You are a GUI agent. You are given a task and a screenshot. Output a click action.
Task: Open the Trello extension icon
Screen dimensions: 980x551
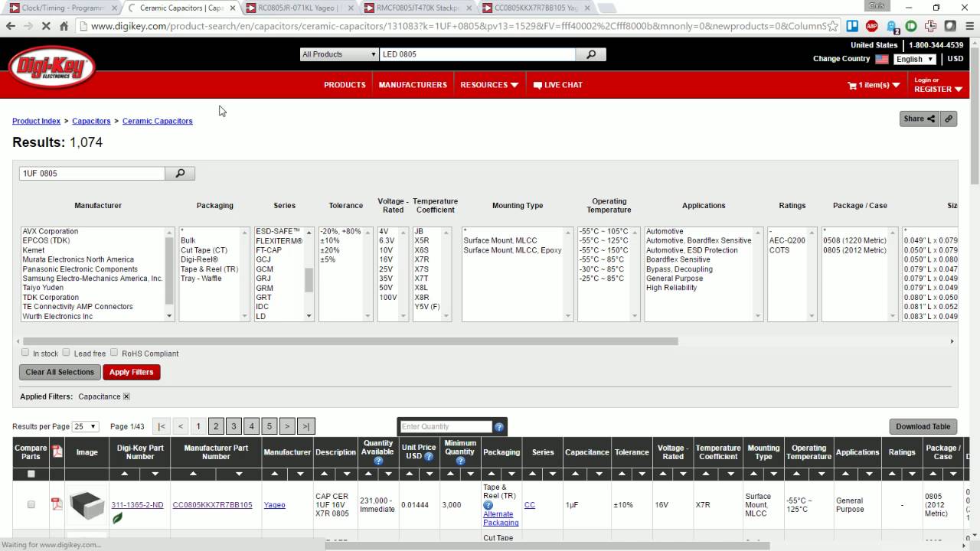pyautogui.click(x=852, y=25)
